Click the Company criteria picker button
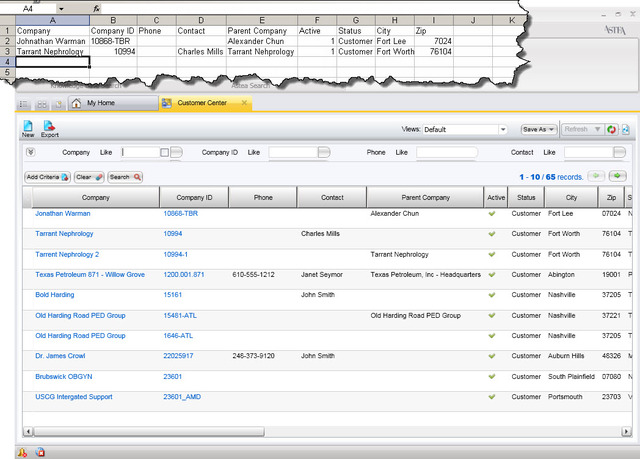The width and height of the screenshot is (640, 459). click(176, 153)
